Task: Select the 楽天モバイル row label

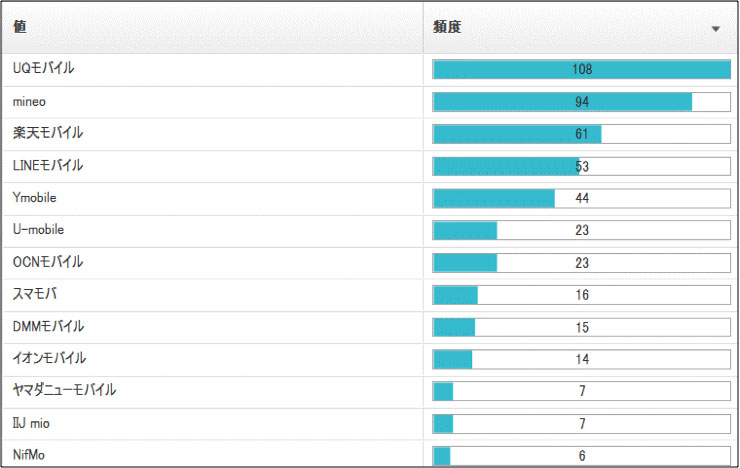Action: 48,133
